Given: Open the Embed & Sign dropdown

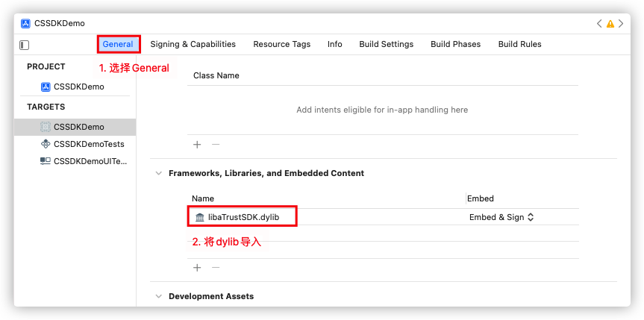Looking at the screenshot, I should coord(501,217).
